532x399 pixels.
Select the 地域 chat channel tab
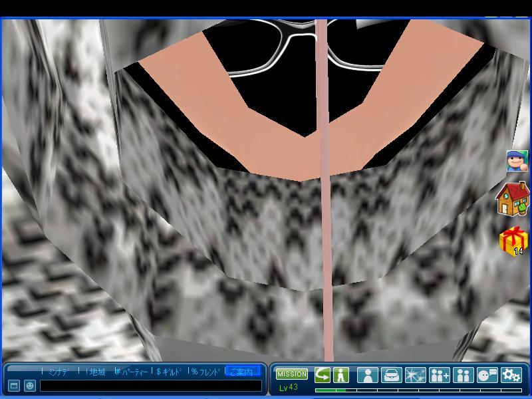(x=96, y=372)
